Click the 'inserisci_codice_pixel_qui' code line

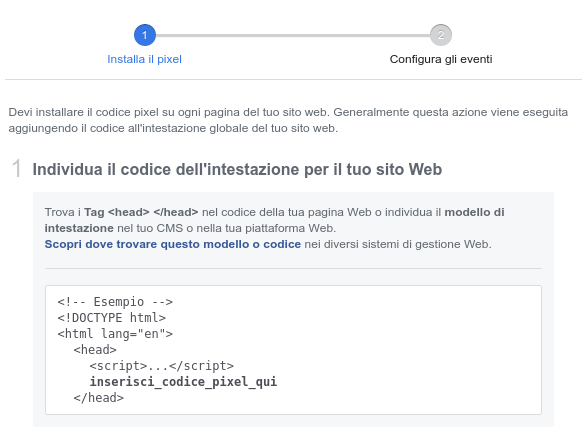(183, 382)
